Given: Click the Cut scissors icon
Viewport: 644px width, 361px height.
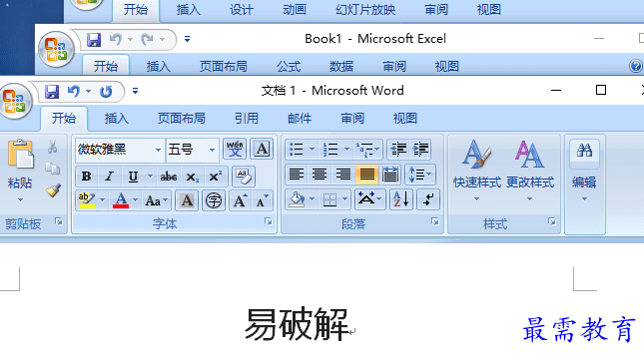Looking at the screenshot, I should [52, 147].
